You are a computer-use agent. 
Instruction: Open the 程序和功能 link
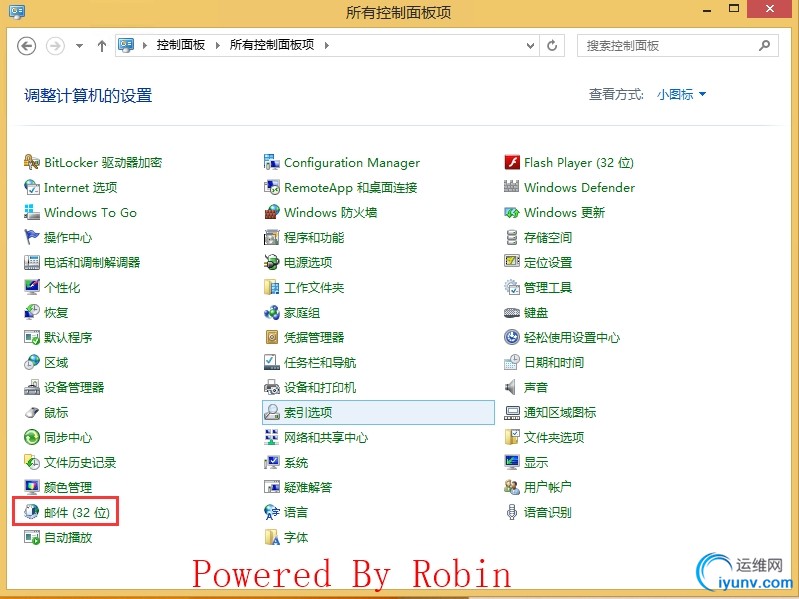(313, 237)
